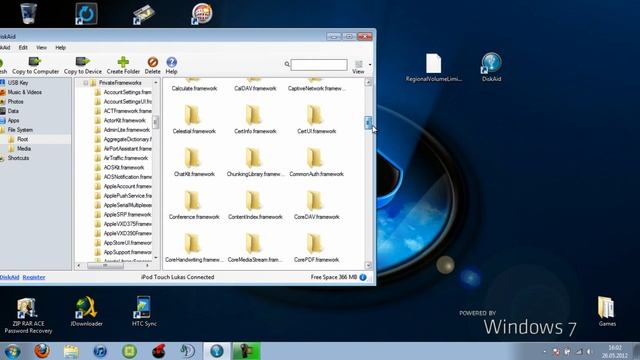
Task: Click Calculate.framework label
Action: click(x=194, y=88)
